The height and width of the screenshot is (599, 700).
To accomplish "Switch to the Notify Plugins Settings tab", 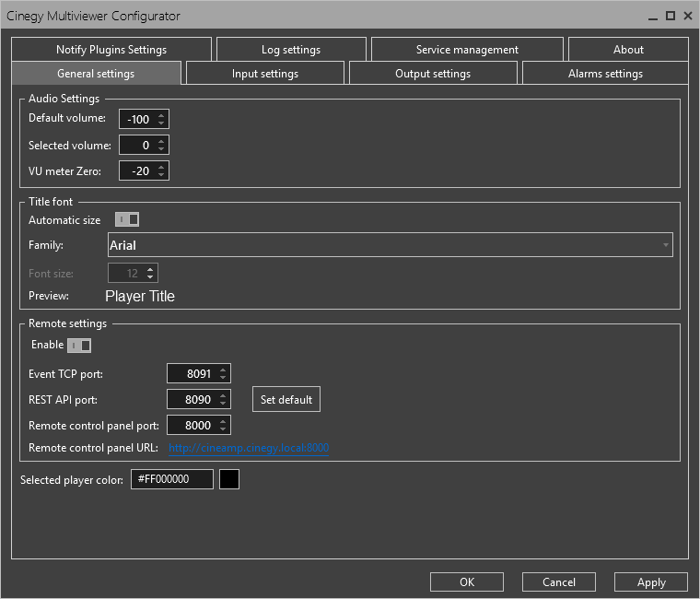I will tap(111, 49).
